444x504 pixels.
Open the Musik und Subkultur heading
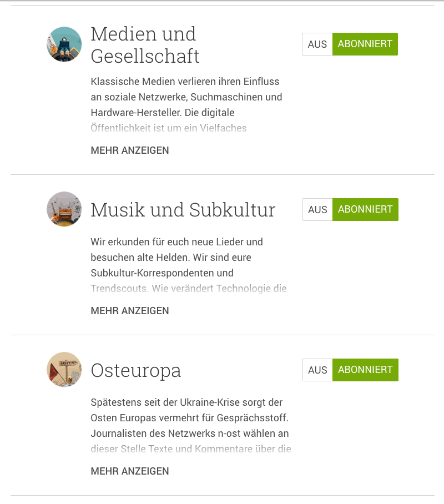click(x=183, y=210)
